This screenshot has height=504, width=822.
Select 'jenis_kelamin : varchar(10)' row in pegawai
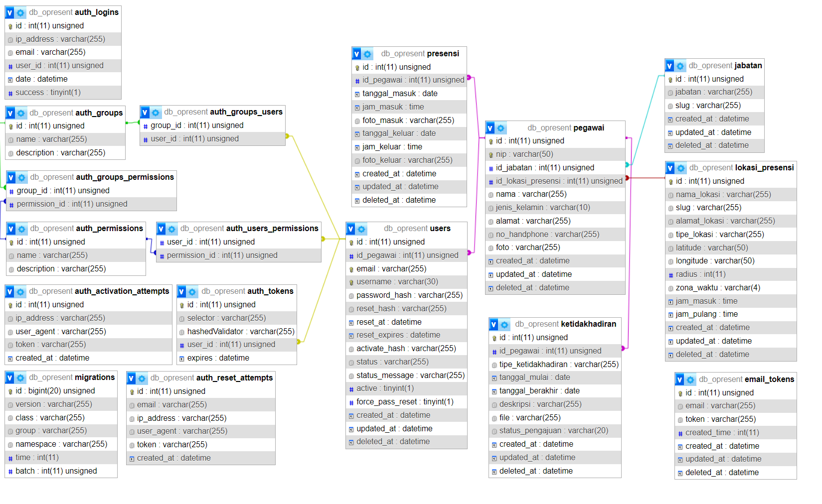[x=555, y=208]
